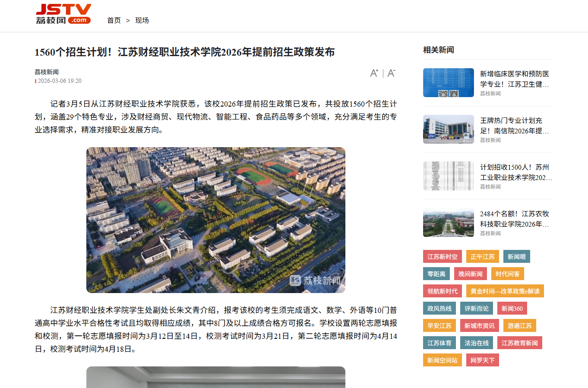Open thumbnail for 南信院 related news
Viewport: 588px width, 388px height.
pyautogui.click(x=449, y=129)
